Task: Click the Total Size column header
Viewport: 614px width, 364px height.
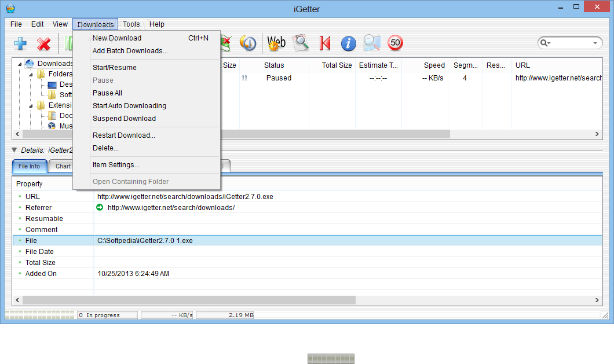Action: (x=332, y=65)
